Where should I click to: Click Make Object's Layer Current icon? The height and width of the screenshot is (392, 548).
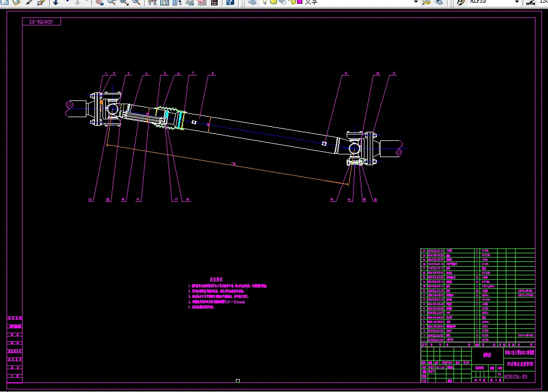(x=427, y=2)
